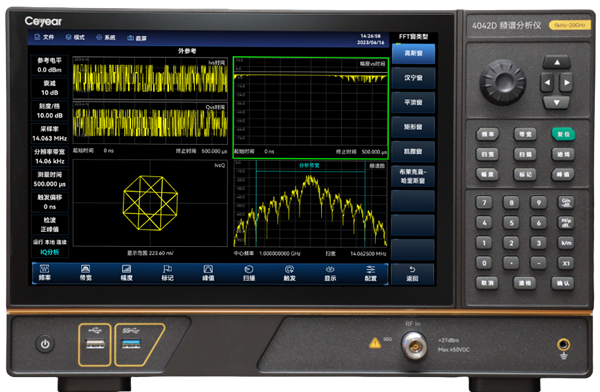Tap the 测量时间 500.000 μs parameter field
600x392 pixels.
[x=50, y=179]
